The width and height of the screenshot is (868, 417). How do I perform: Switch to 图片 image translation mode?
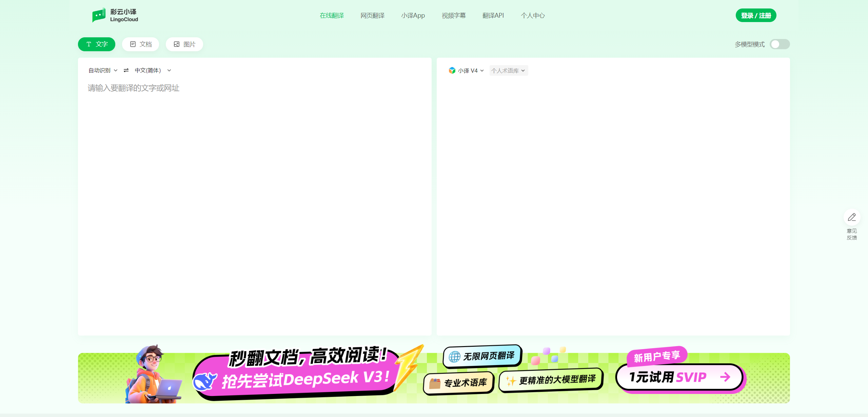point(184,44)
